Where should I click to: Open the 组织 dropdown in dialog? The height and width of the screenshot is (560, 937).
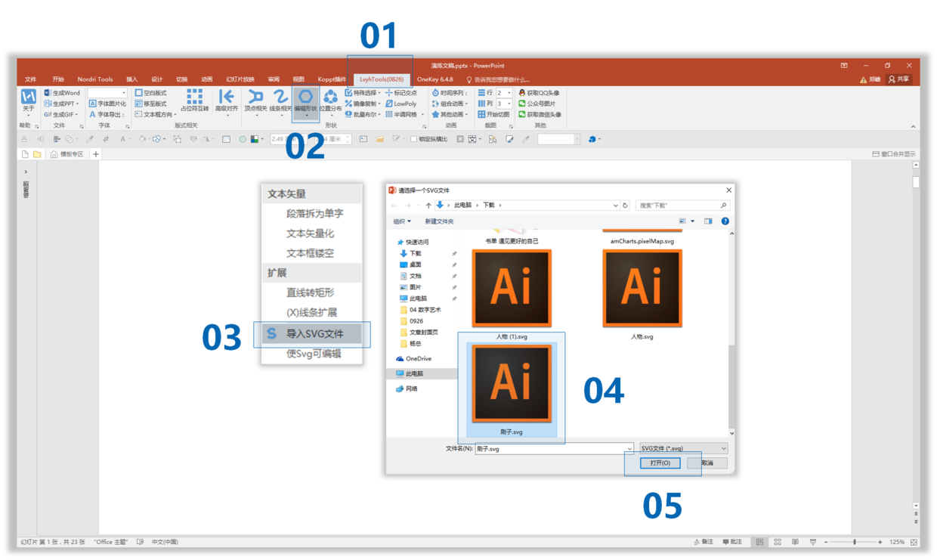402,221
